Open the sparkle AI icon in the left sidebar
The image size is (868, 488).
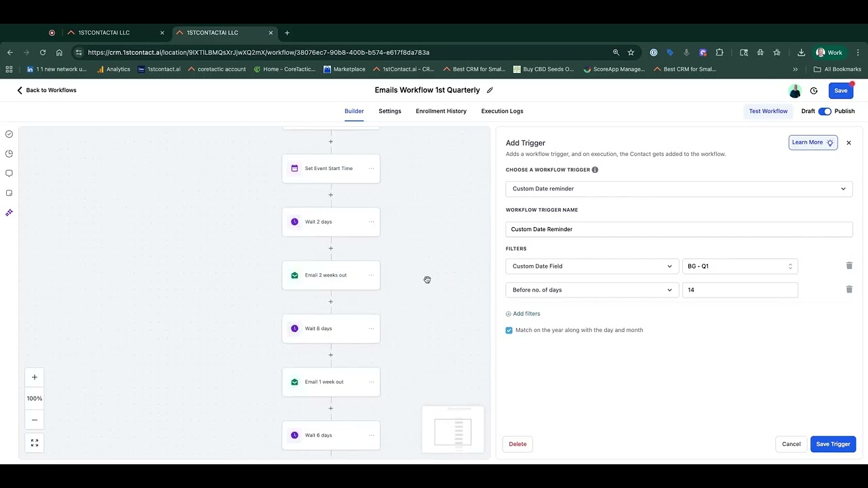coord(9,213)
